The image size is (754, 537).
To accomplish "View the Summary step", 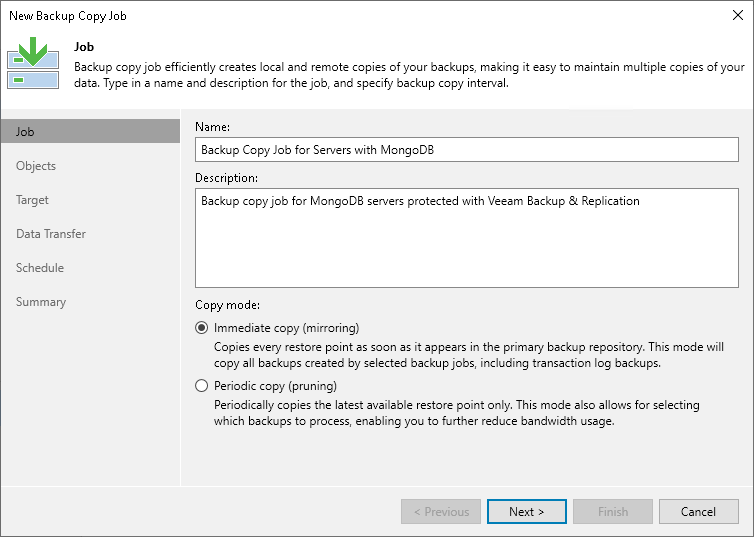I will pos(41,302).
